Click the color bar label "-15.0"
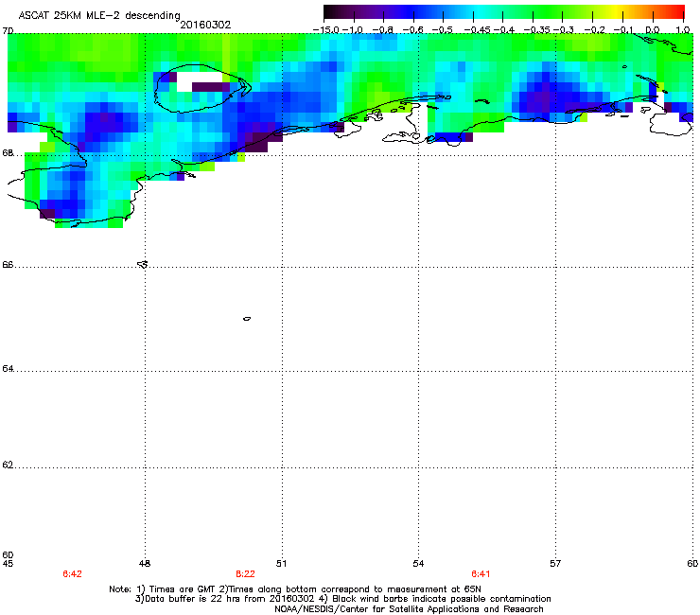This screenshot has height=615, width=700. click(x=326, y=30)
